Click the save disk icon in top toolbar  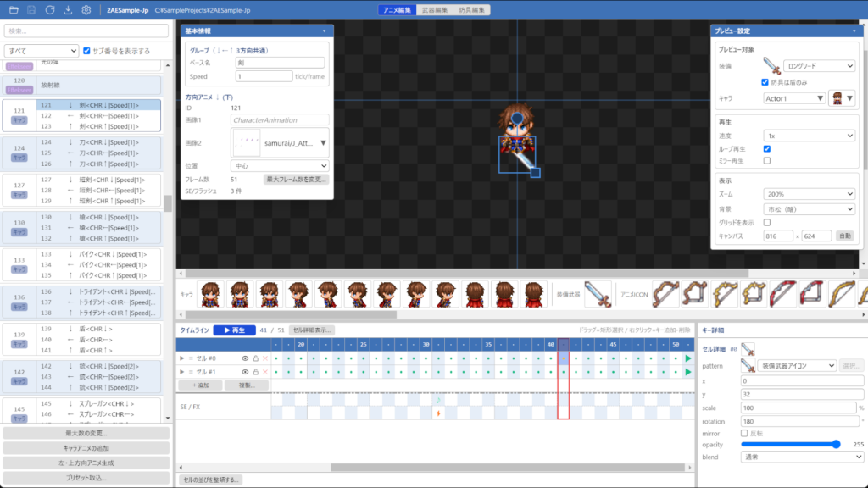click(31, 10)
